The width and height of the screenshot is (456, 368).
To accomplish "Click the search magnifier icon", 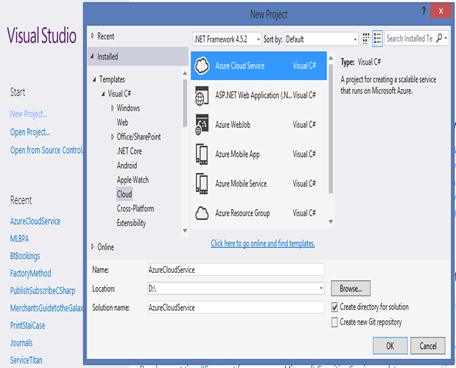I will point(439,38).
